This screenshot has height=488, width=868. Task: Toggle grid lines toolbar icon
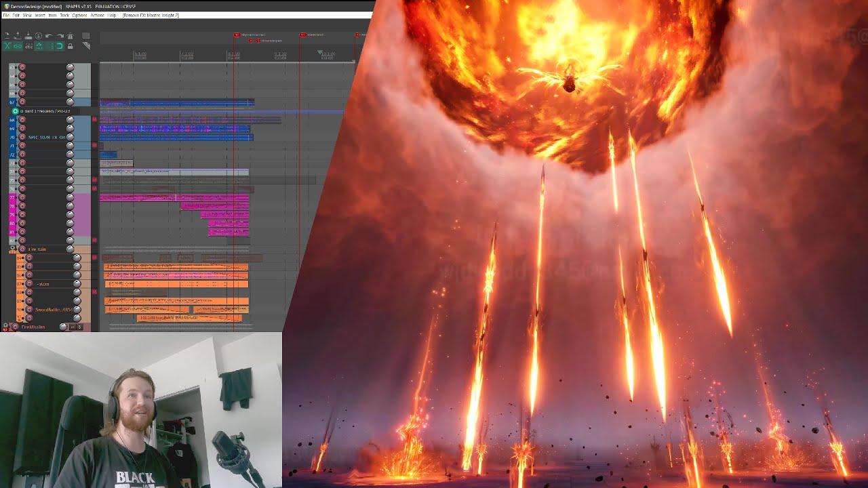(50, 46)
